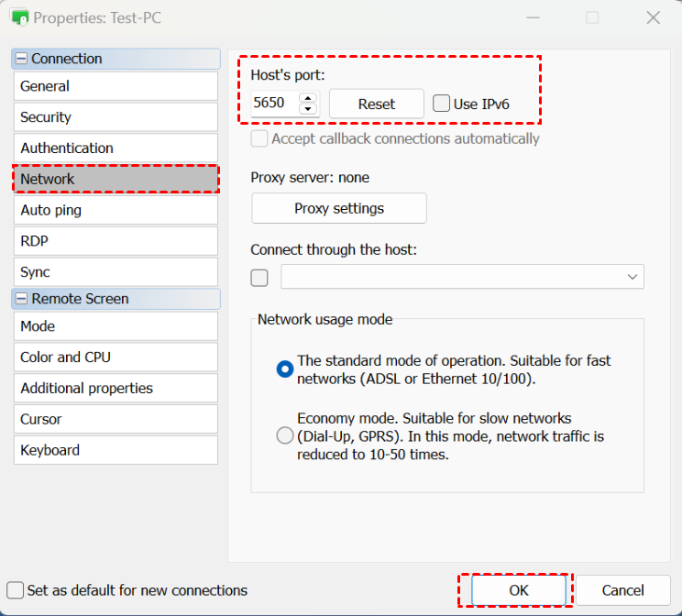Viewport: 682px width, 616px height.
Task: Open the 'Connect through the host' dropdown
Action: 632,277
